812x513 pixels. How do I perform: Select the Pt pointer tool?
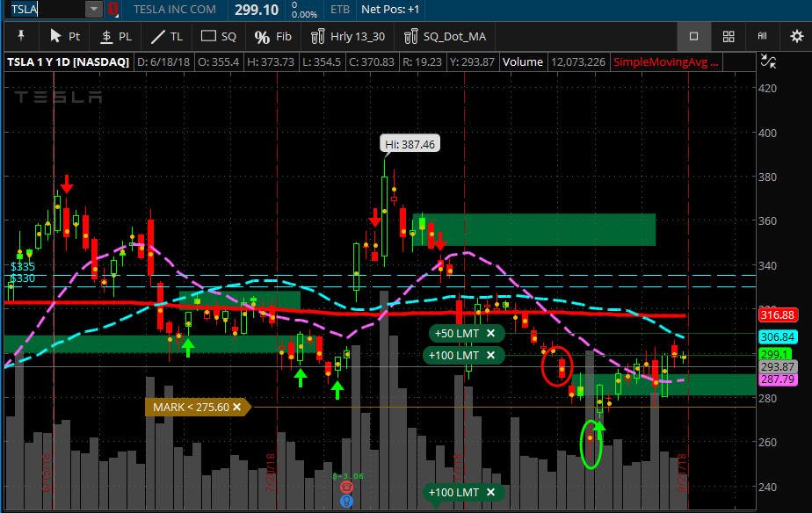(65, 36)
